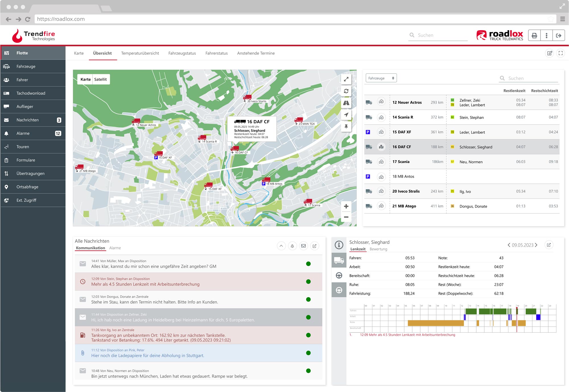Toggle map locate icon for 21 MB Atego
The height and width of the screenshot is (392, 569).
click(381, 206)
